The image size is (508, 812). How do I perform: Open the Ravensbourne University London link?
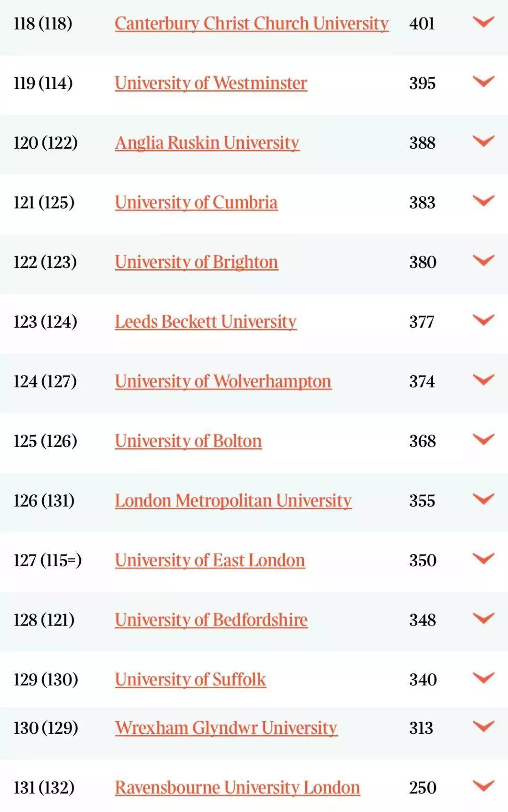[237, 788]
